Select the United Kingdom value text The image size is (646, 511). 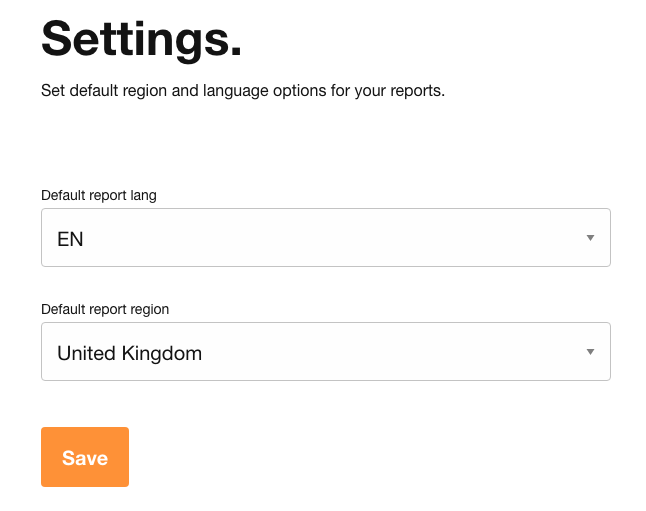click(x=129, y=353)
